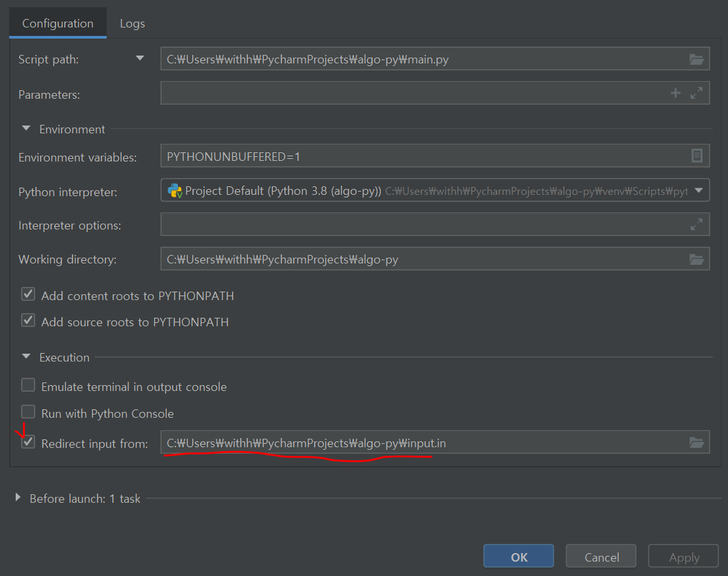Screen dimensions: 728x576
Task: Focus the empty Parameters field
Action: [x=435, y=93]
